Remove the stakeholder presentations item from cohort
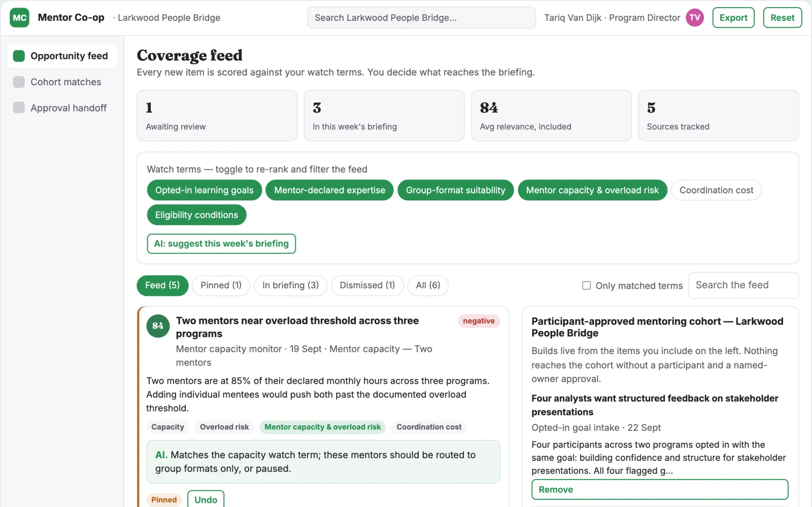This screenshot has width=812, height=507. (660, 490)
